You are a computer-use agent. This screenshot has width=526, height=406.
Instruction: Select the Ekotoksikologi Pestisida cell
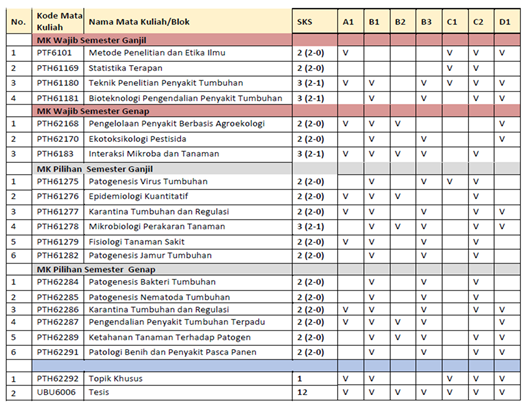click(x=188, y=139)
